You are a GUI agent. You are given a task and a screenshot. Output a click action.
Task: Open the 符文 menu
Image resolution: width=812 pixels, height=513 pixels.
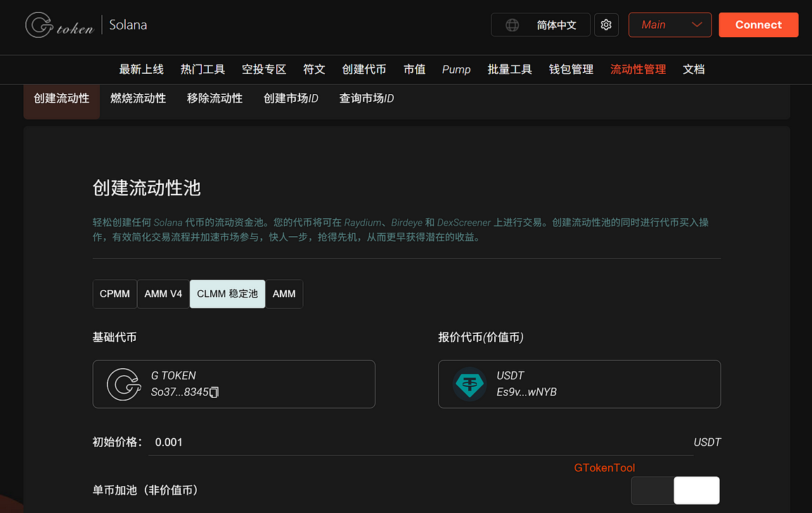314,70
